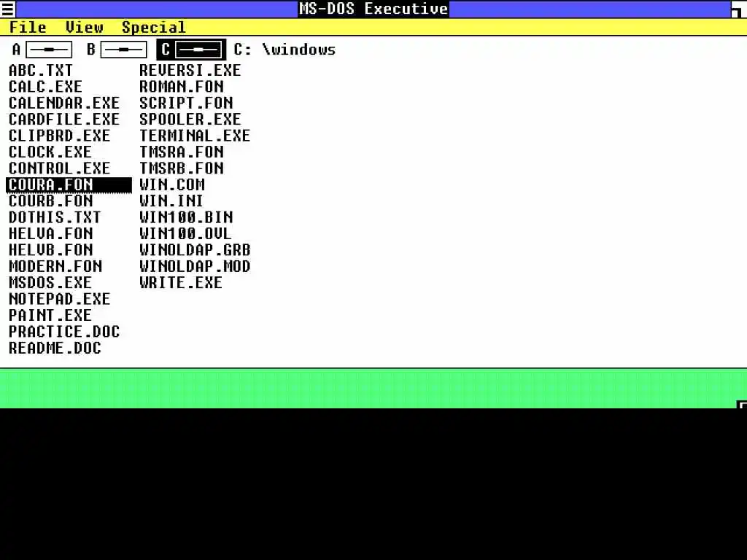Select file MODERN.FON
747x560 pixels.
[55, 266]
